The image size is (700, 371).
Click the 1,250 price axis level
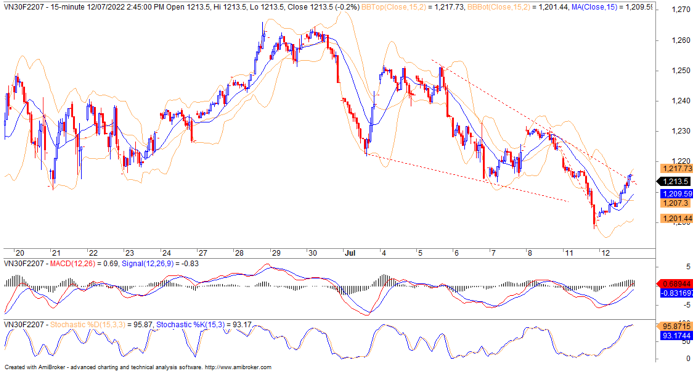(x=681, y=71)
